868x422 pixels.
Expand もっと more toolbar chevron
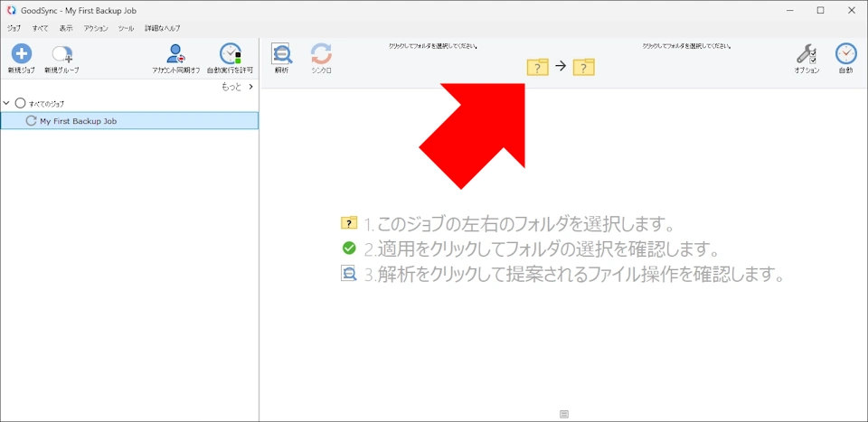[250, 87]
